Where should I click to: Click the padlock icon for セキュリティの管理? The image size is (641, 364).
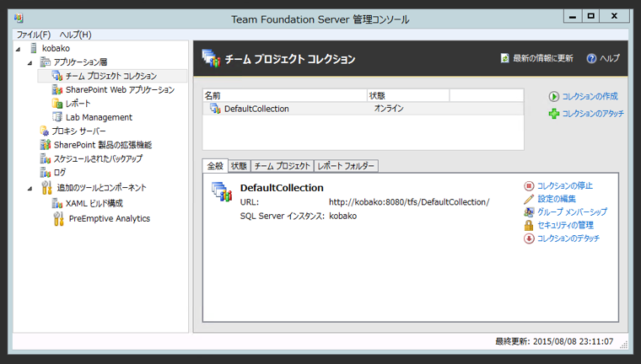click(x=529, y=225)
